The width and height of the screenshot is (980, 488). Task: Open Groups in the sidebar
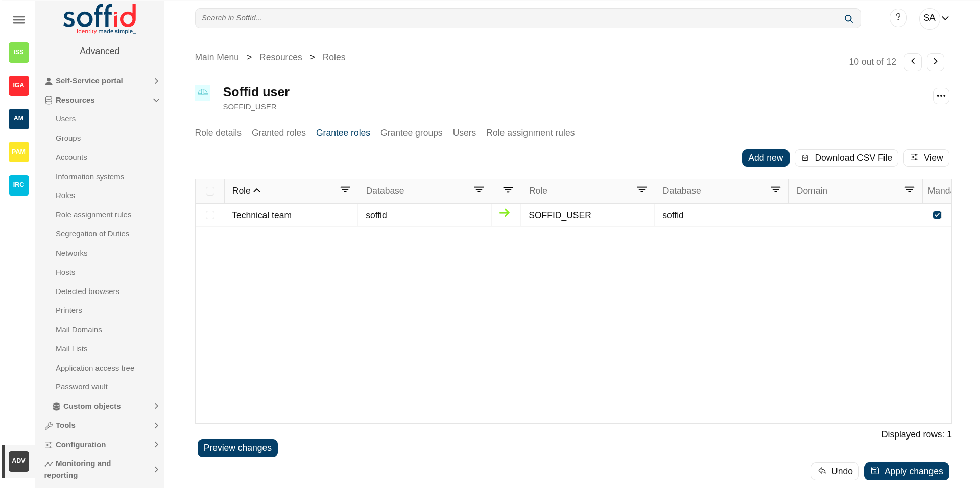[68, 138]
